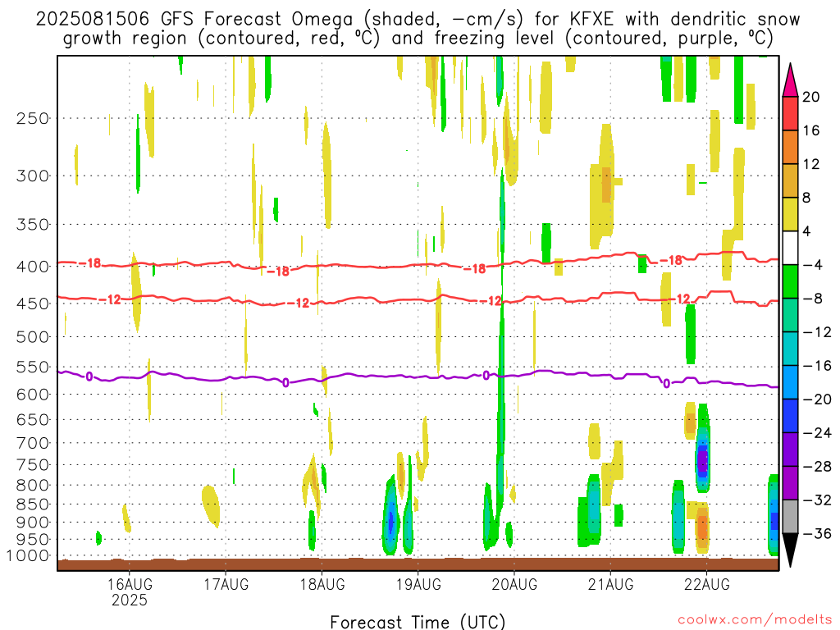Click the 350 pressure level label

[x=33, y=225]
